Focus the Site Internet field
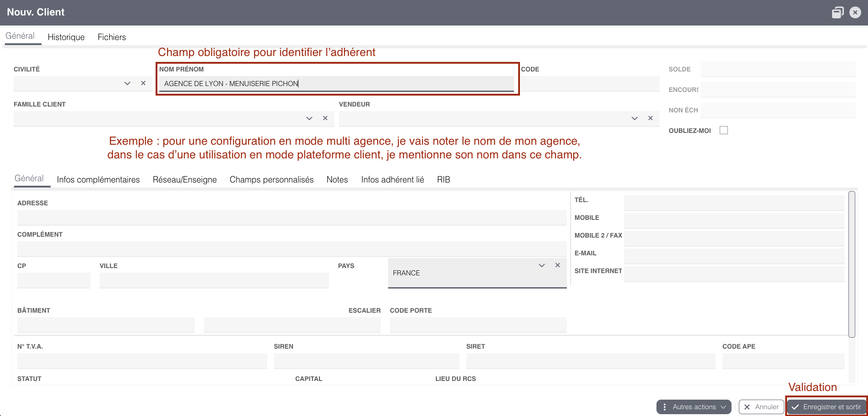868x416 pixels. [734, 274]
